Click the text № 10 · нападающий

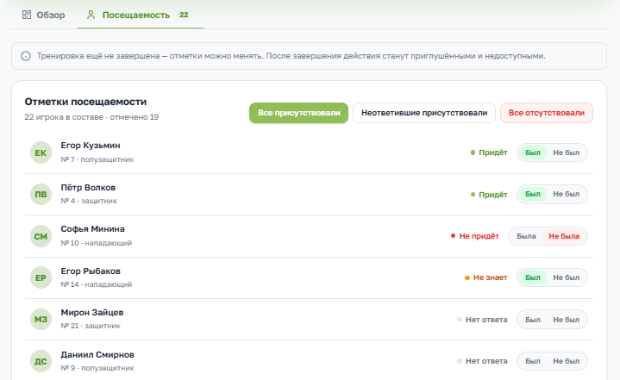(x=96, y=243)
